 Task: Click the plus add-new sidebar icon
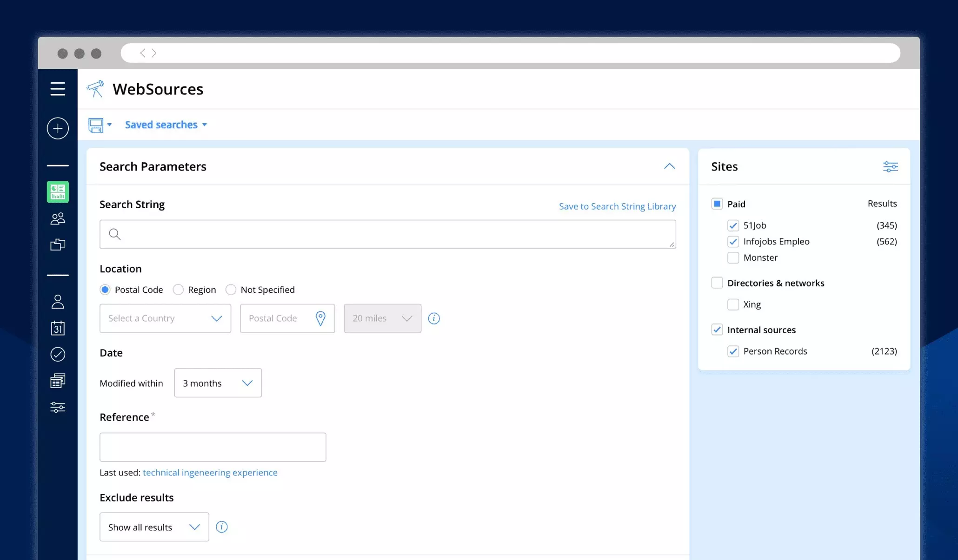tap(58, 128)
